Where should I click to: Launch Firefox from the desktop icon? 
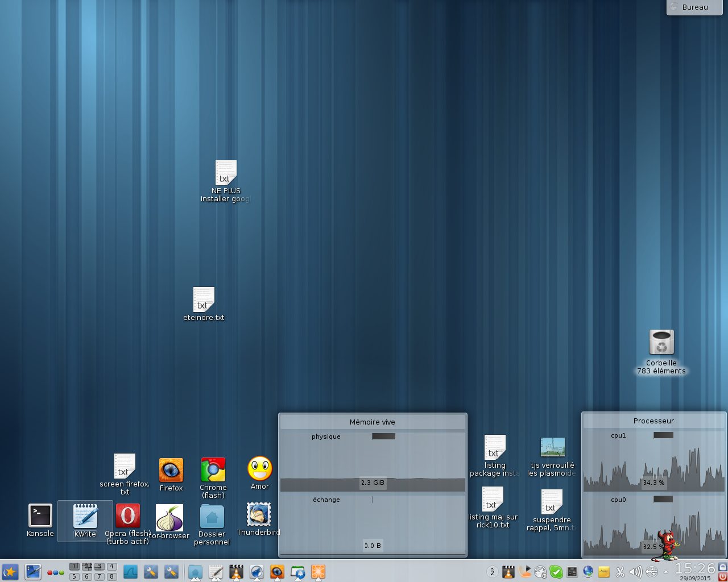[x=171, y=471]
